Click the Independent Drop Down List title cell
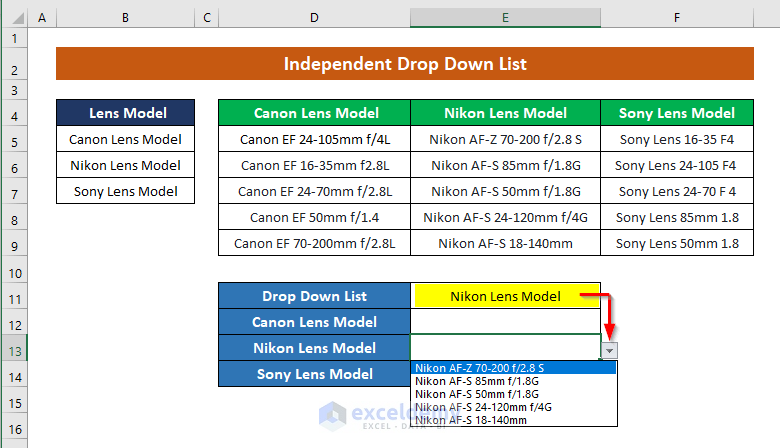The width and height of the screenshot is (780, 448). click(x=405, y=64)
